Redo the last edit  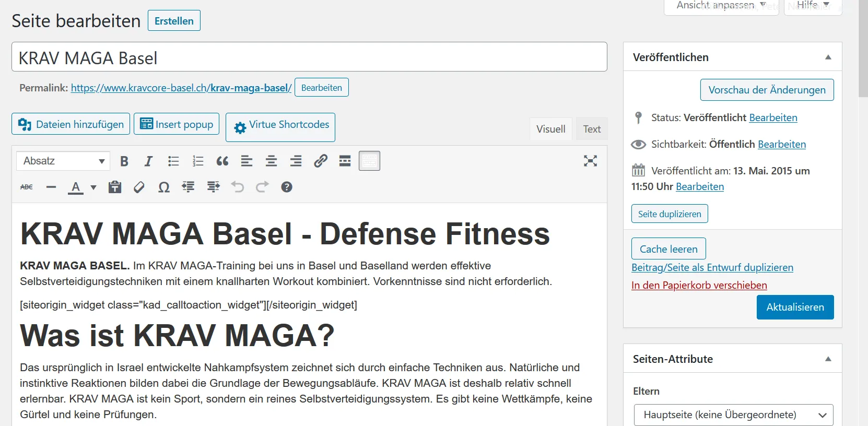(x=262, y=187)
